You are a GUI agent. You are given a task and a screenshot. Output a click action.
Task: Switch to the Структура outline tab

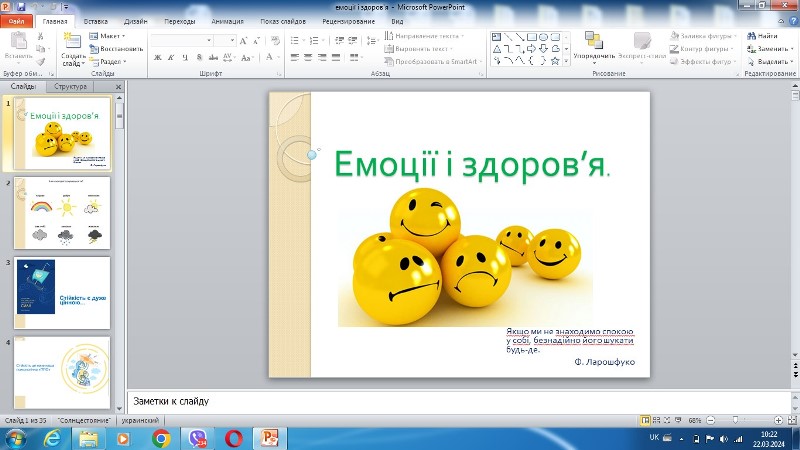coord(70,87)
